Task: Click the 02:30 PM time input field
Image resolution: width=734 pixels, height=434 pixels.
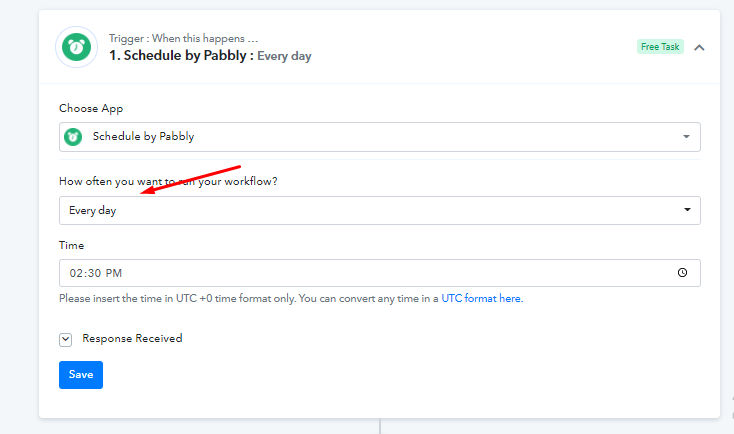Action: tap(380, 273)
